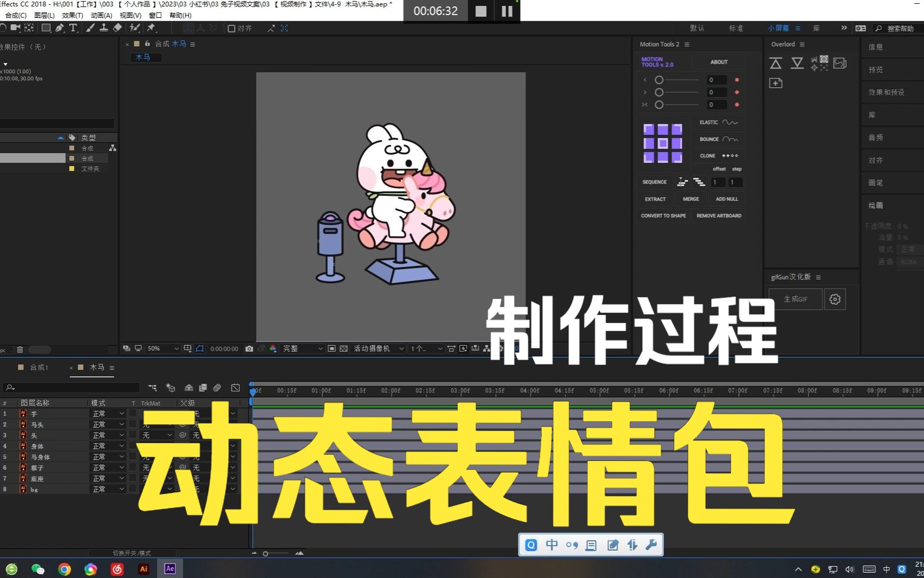924x578 pixels.
Task: Click Overlord pull from Illustrator icon
Action: click(x=797, y=63)
